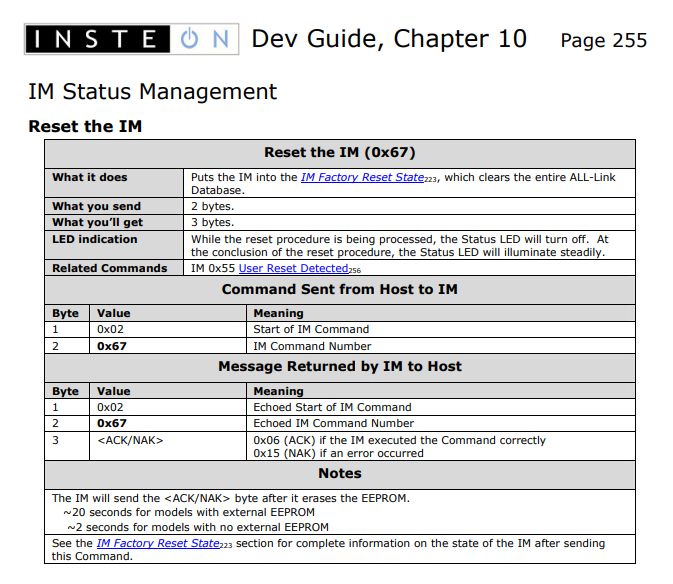Click the Notes table header
The image size is (673, 584).
[340, 474]
